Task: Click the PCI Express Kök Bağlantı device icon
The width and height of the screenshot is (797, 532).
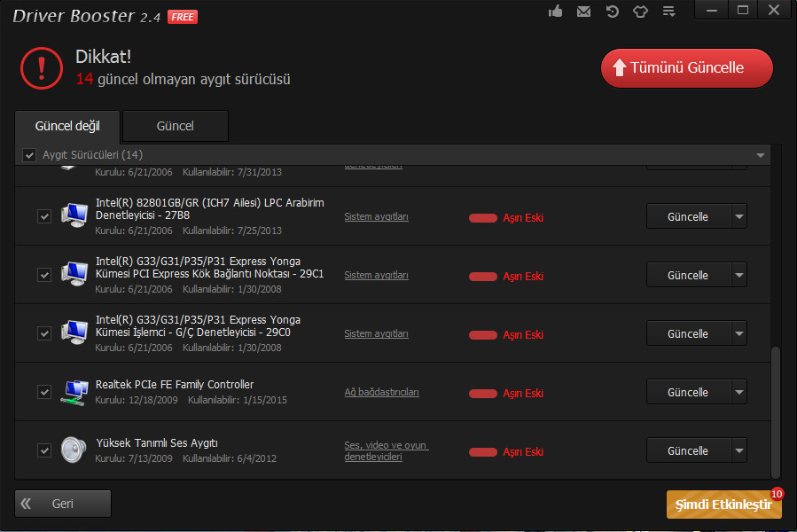Action: [74, 274]
